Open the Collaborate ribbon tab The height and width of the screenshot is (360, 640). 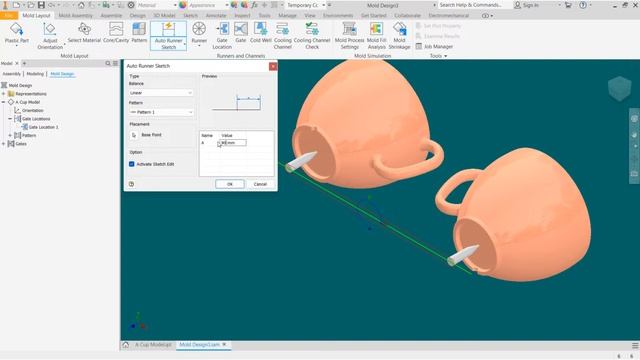[407, 16]
